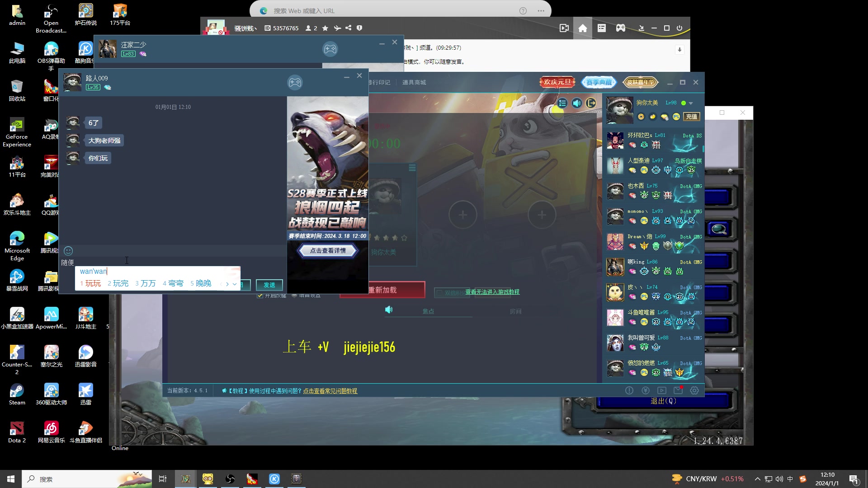Leave room with exit arrow icon

[x=591, y=103]
